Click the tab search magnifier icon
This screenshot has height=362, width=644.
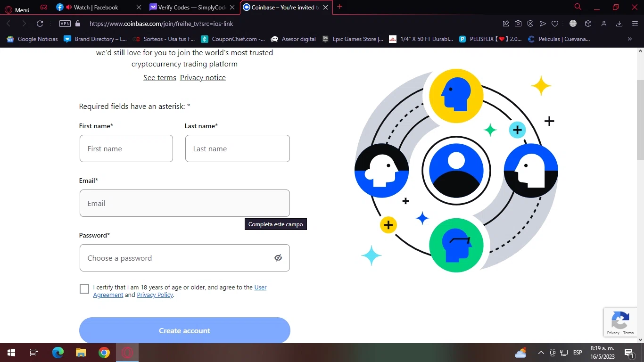578,7
